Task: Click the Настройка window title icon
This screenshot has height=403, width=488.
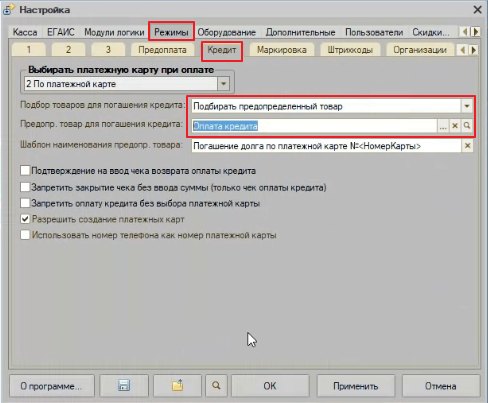Action: (x=8, y=10)
